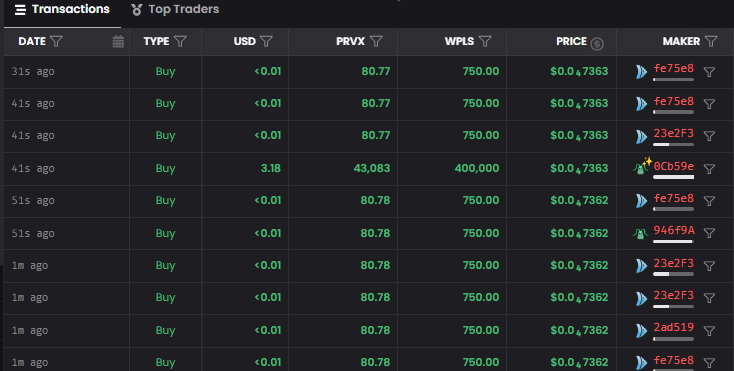Click the DATE column header label
Image resolution: width=734 pixels, height=371 pixels.
click(x=32, y=41)
